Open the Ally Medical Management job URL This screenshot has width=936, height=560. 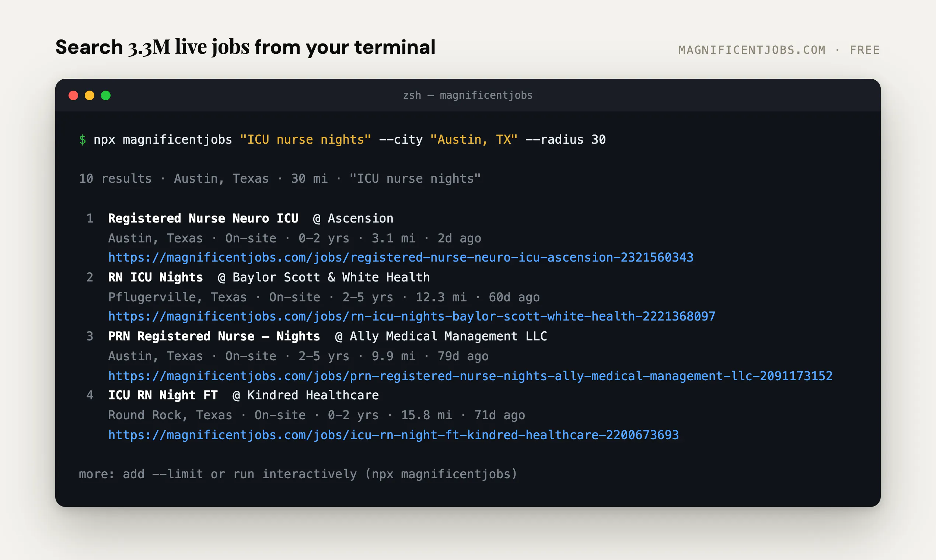[470, 376]
